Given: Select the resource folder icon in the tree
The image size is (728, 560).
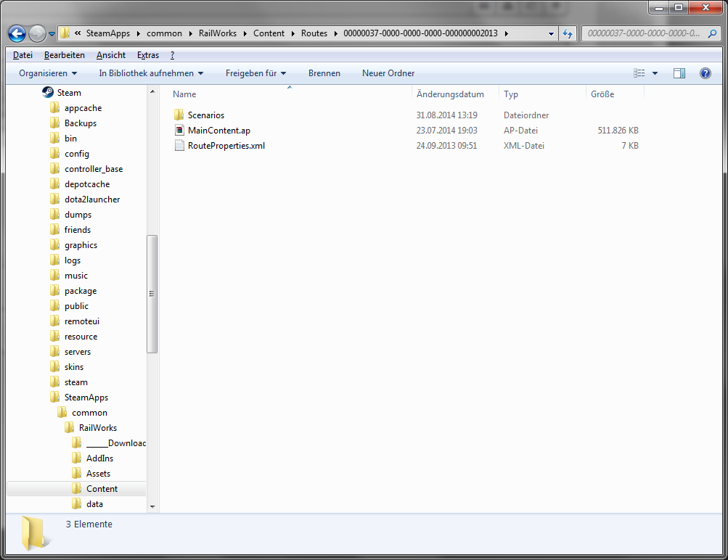Looking at the screenshot, I should point(54,337).
